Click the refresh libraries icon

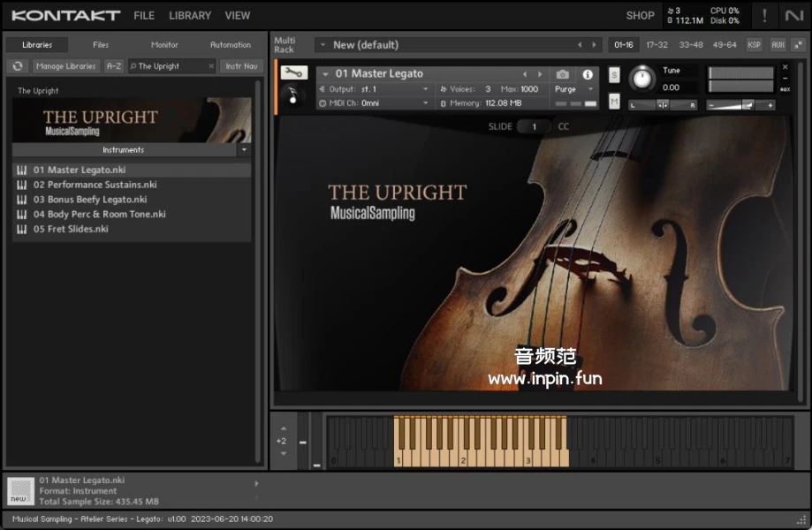(18, 66)
